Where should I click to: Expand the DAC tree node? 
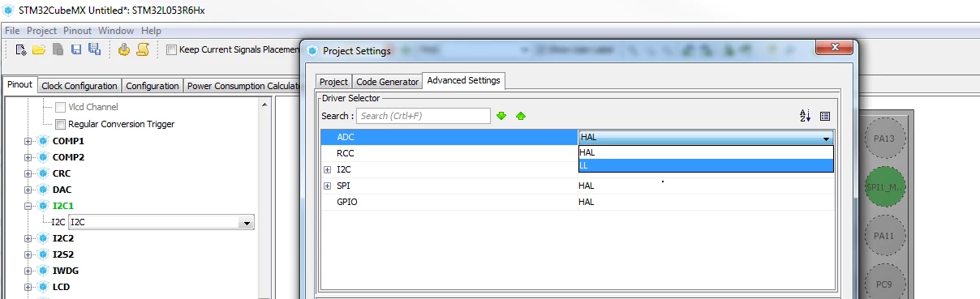pyautogui.click(x=28, y=190)
